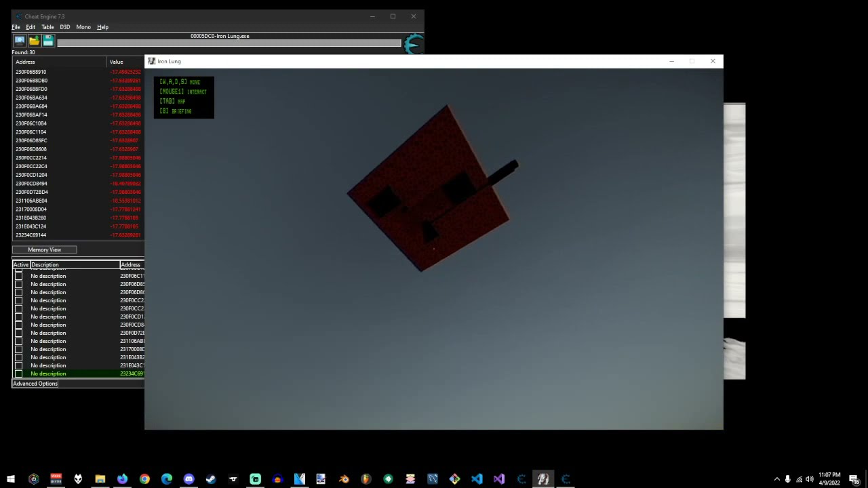This screenshot has height=488, width=868.
Task: Open FL Studio from the taskbar
Action: point(366,479)
